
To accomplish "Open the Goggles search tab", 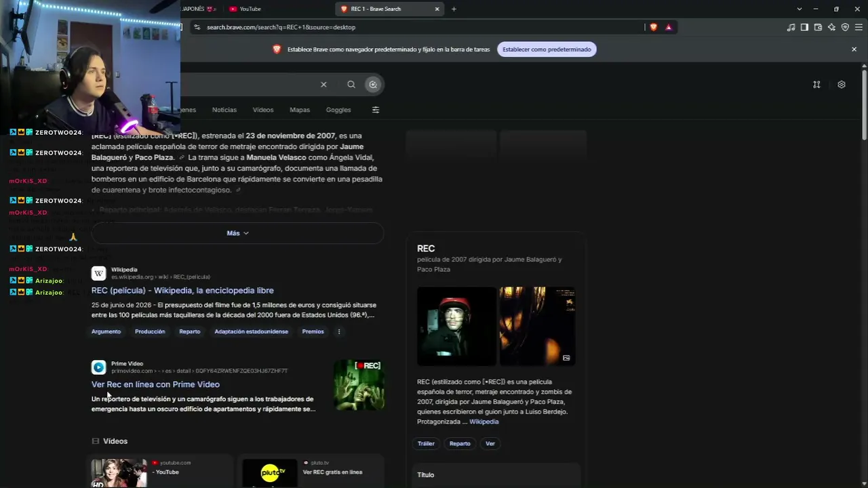I will pos(338,110).
